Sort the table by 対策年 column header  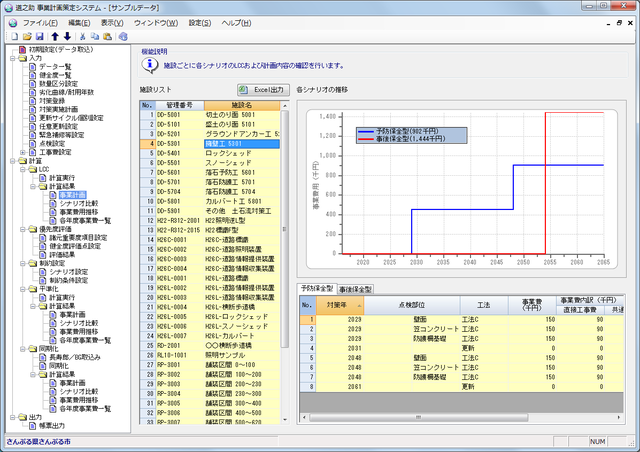coord(336,304)
